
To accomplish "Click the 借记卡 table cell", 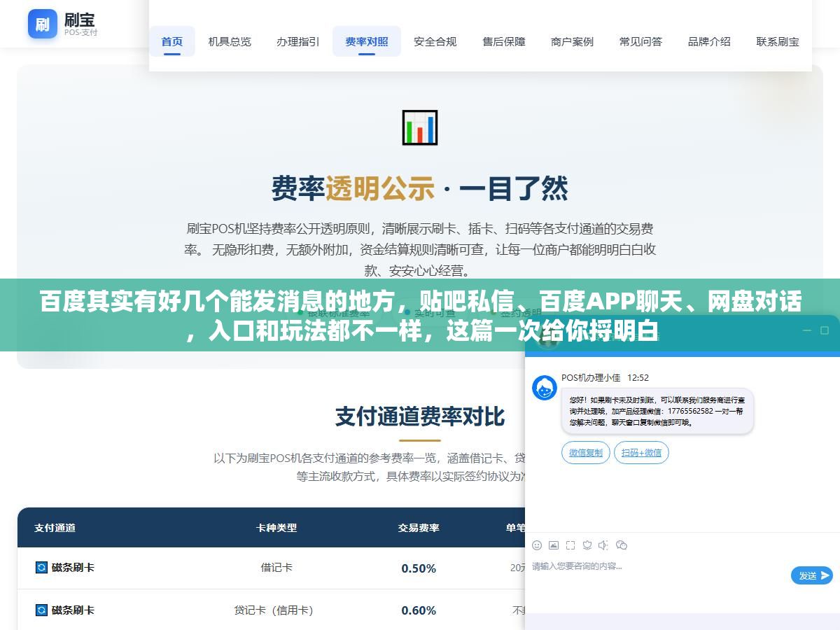I will click(x=276, y=568).
